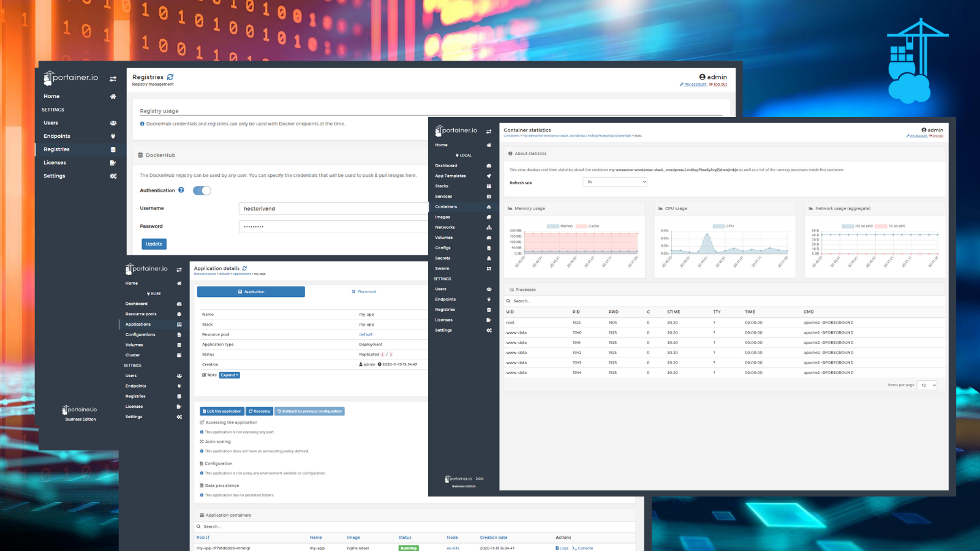The height and width of the screenshot is (551, 980).
Task: Toggle RX on eth0 legend swatch
Action: pos(848,227)
